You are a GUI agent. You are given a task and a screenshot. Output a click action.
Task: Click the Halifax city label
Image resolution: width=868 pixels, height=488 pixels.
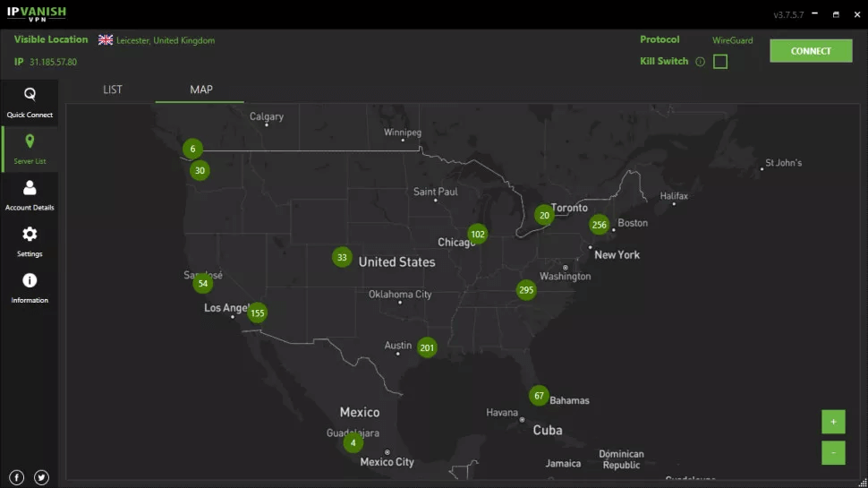(674, 195)
